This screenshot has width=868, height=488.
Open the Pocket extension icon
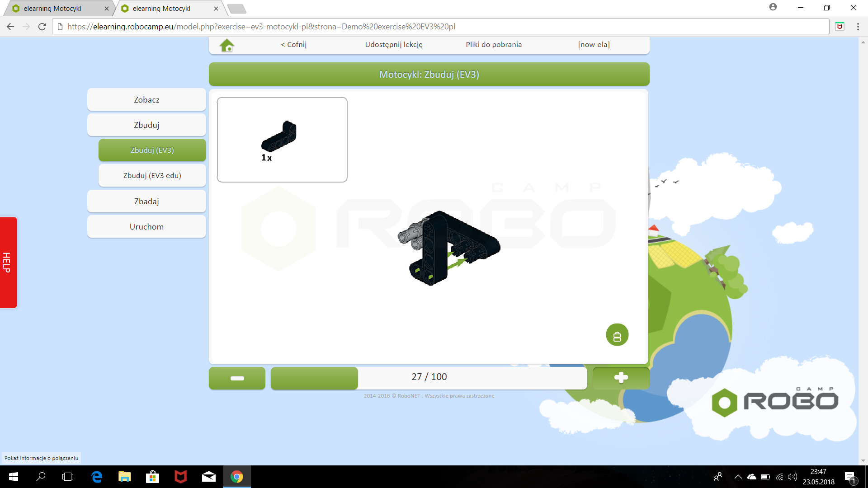click(x=840, y=27)
